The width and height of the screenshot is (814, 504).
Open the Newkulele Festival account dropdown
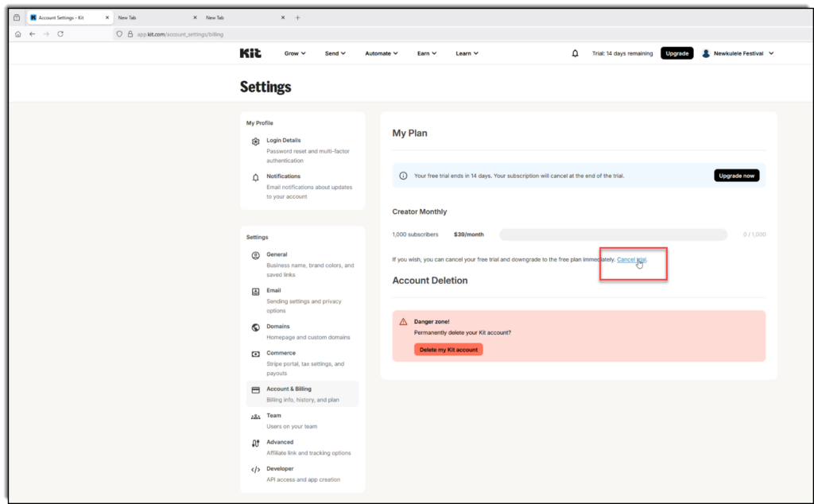pyautogui.click(x=738, y=53)
